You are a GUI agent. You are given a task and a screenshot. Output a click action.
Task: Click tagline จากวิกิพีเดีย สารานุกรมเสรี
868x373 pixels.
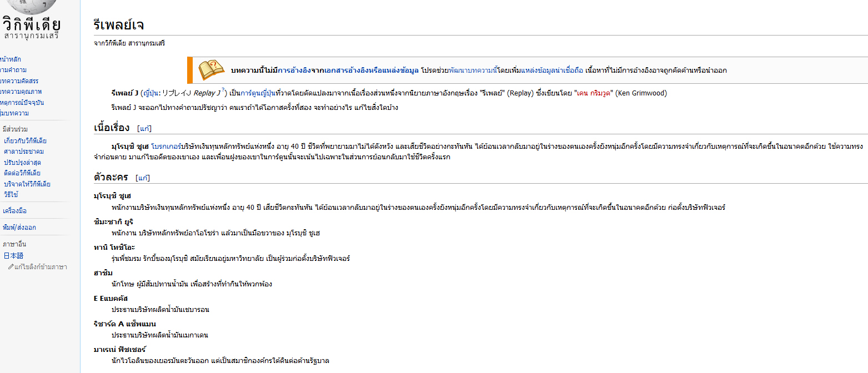[x=129, y=43]
